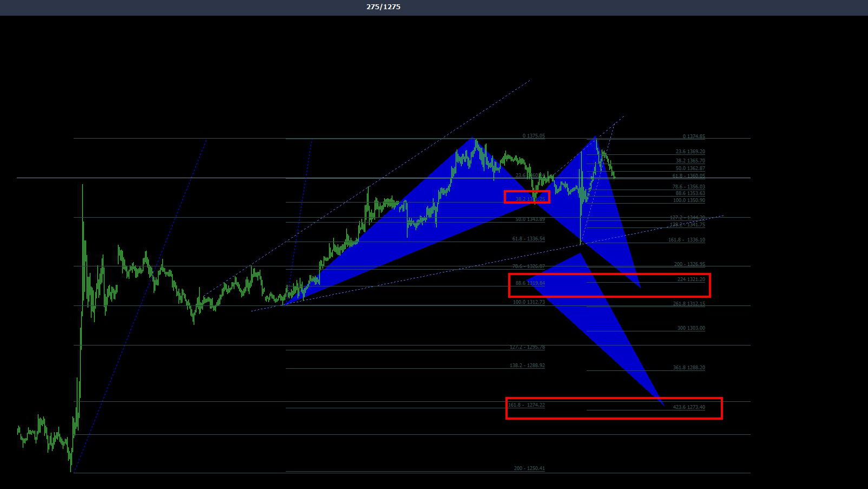This screenshot has width=868, height=489.
Task: Click the "224 1321.20" level label
Action: pyautogui.click(x=691, y=279)
